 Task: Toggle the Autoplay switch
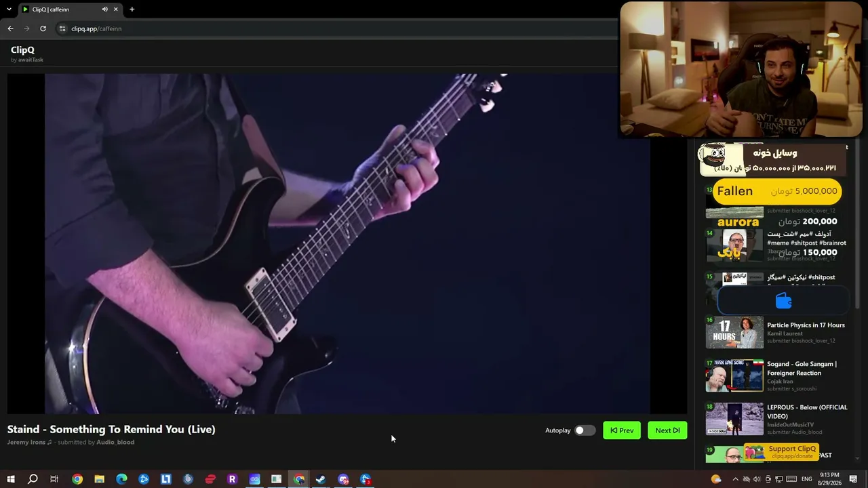click(585, 430)
